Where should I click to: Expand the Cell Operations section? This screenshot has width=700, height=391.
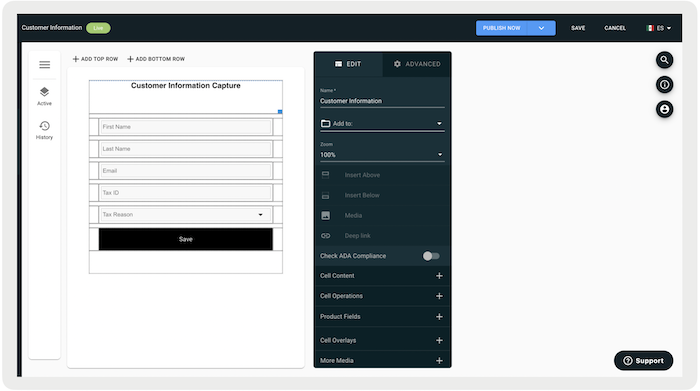[382, 296]
